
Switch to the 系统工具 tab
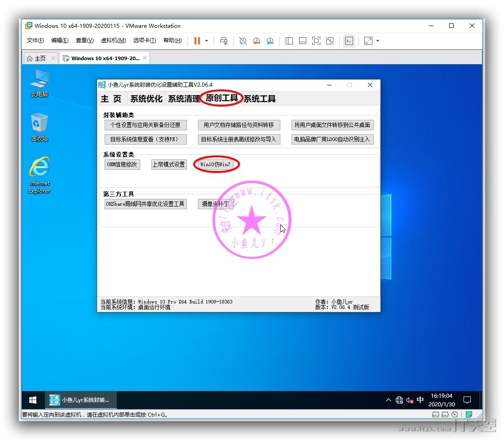tap(259, 99)
